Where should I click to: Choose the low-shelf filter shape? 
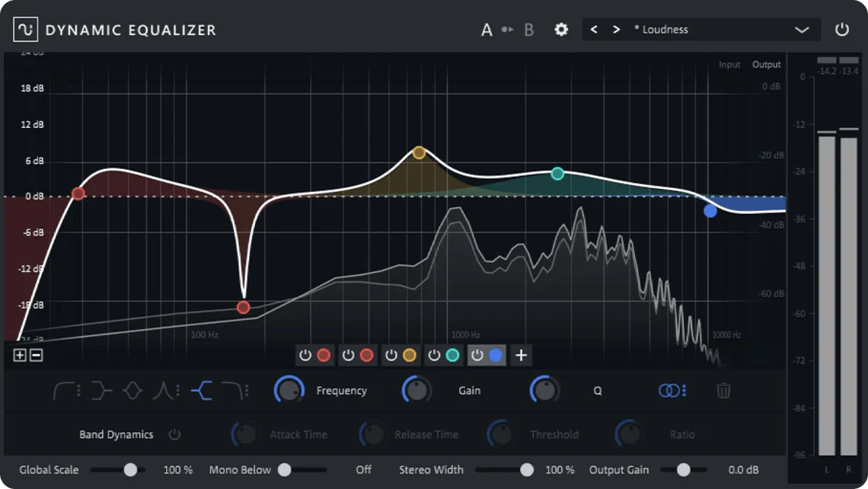(101, 391)
